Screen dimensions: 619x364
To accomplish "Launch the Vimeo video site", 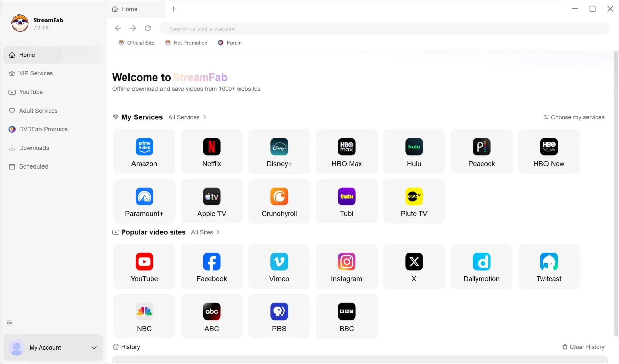I will (279, 267).
